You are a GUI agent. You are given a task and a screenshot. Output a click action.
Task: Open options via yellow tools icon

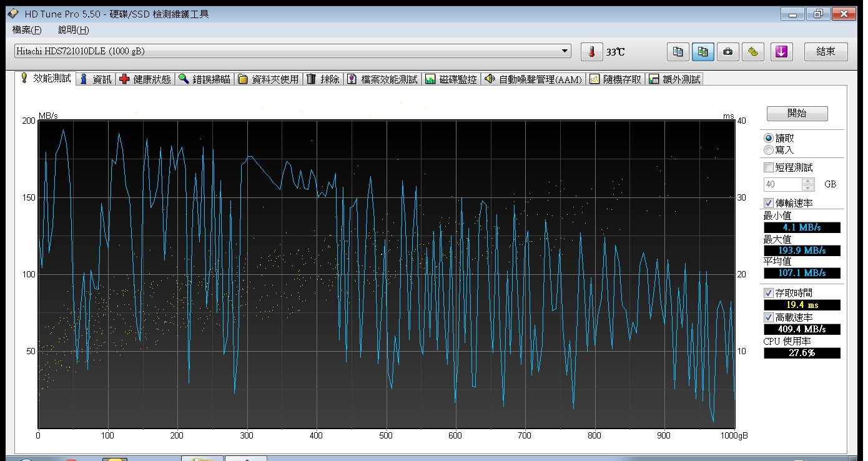(753, 52)
